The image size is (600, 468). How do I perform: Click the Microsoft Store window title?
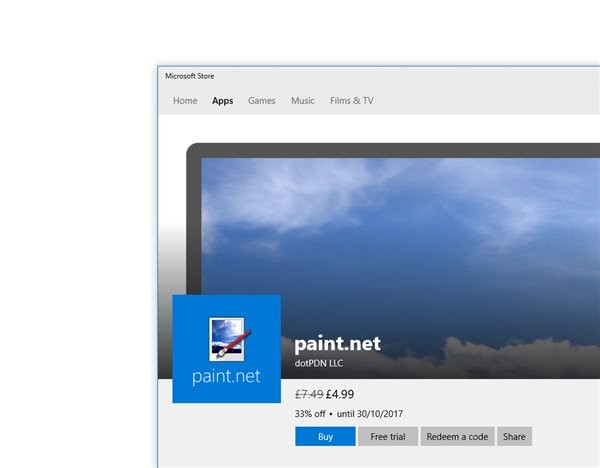click(x=189, y=76)
